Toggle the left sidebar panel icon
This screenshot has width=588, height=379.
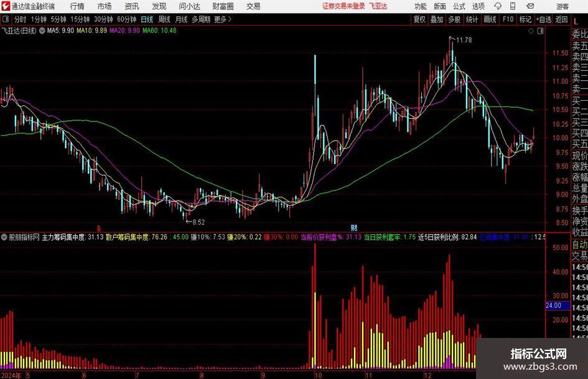(6, 19)
